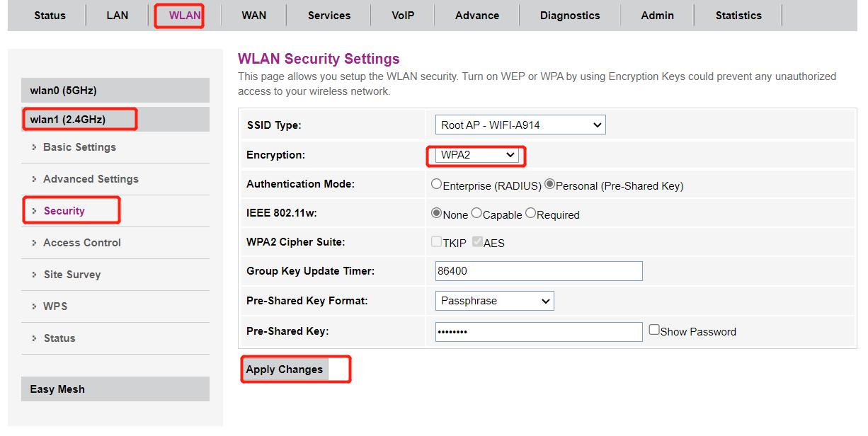Open Advanced Settings page
Viewport: 868px width, 436px height.
(91, 179)
